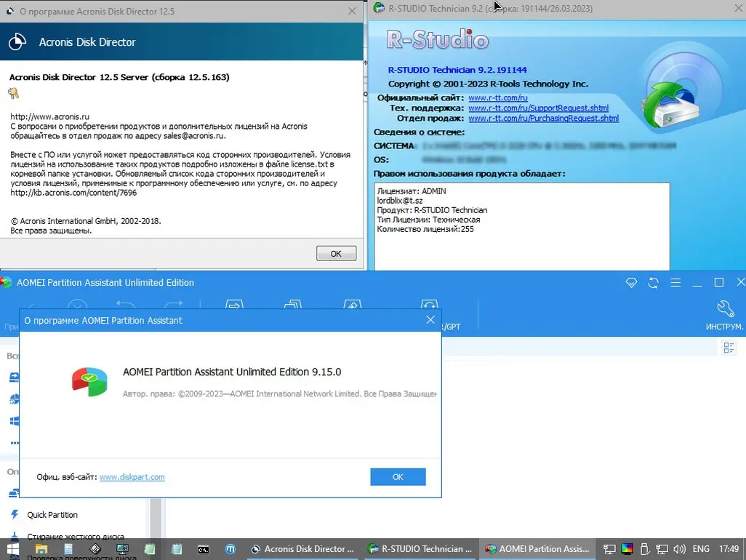Open WinRAR from the taskbar
The height and width of the screenshot is (560, 746).
pyautogui.click(x=97, y=549)
